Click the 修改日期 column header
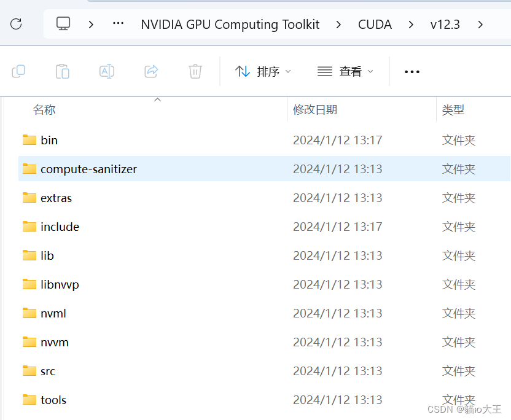 (x=314, y=110)
